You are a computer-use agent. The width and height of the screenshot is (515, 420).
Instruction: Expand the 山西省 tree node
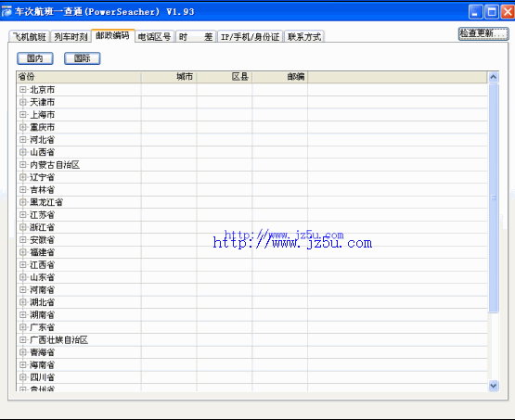pyautogui.click(x=22, y=152)
